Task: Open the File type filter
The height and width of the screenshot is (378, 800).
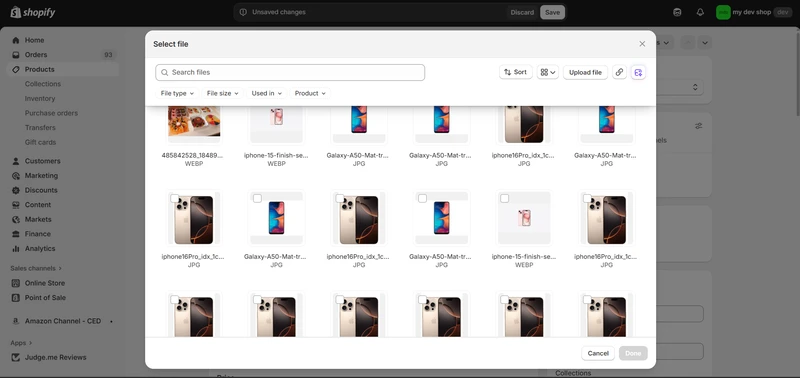Action: (x=177, y=93)
